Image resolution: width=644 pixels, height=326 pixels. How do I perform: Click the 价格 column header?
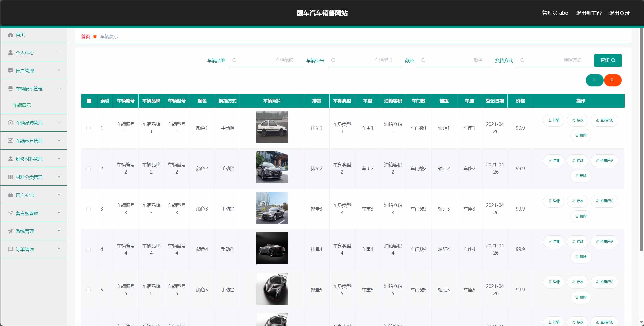click(x=520, y=101)
